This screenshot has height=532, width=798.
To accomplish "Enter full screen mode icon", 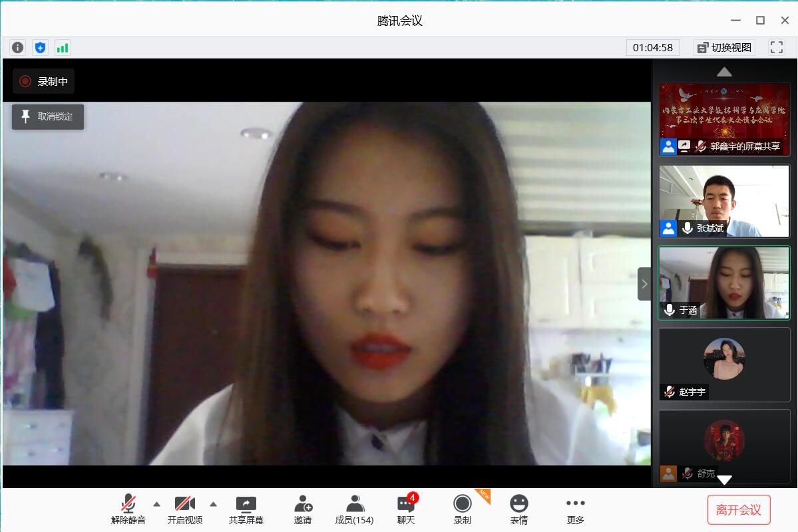I will coord(776,47).
